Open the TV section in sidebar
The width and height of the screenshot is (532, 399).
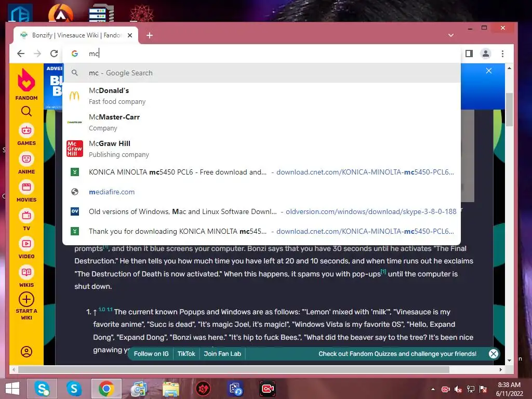coord(26,220)
